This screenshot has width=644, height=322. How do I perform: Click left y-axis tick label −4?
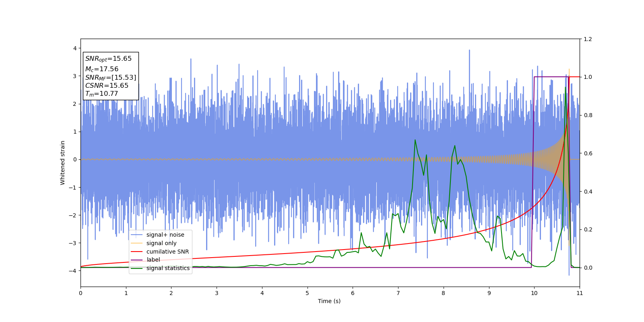73,271
